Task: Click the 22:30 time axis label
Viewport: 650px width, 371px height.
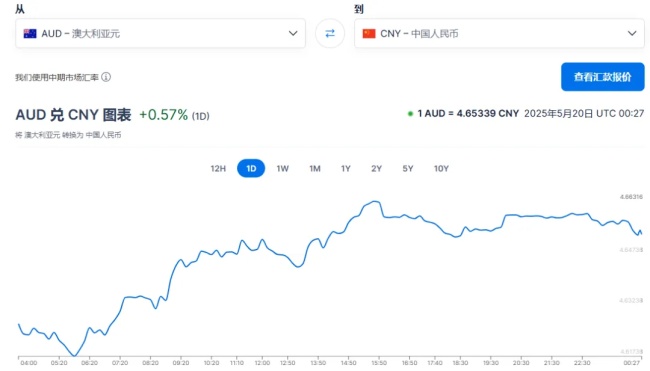Action: click(x=582, y=363)
